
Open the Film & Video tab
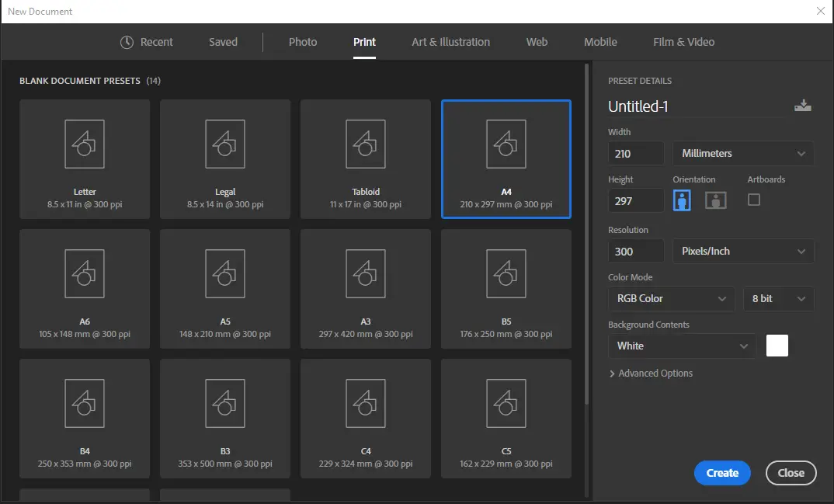pyautogui.click(x=683, y=42)
